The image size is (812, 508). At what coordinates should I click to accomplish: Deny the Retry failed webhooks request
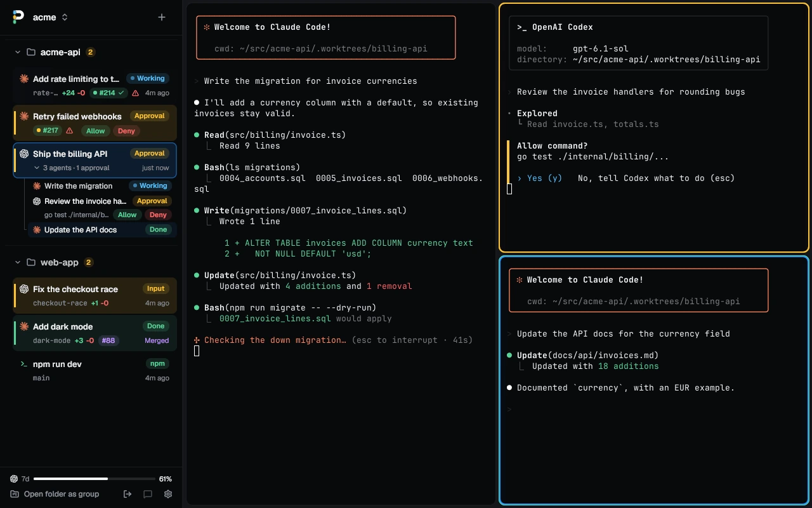point(126,131)
